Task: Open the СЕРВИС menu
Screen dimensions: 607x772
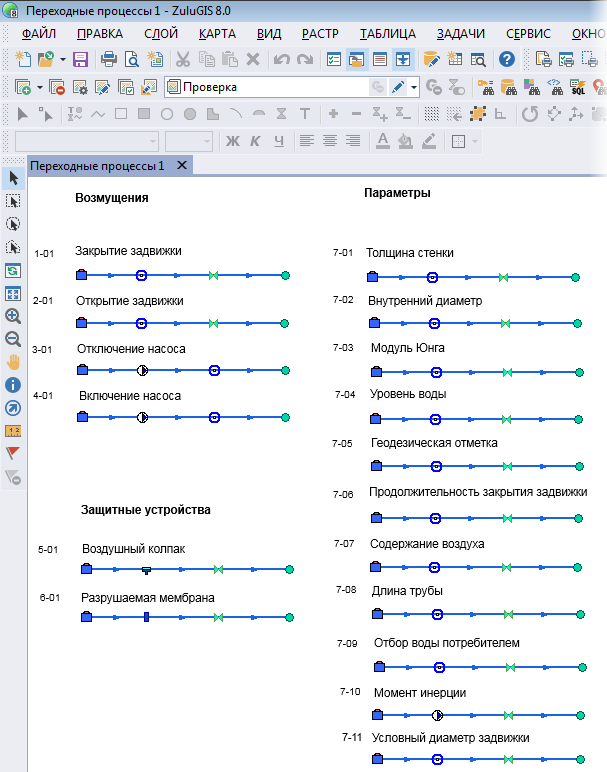Action: 528,33
